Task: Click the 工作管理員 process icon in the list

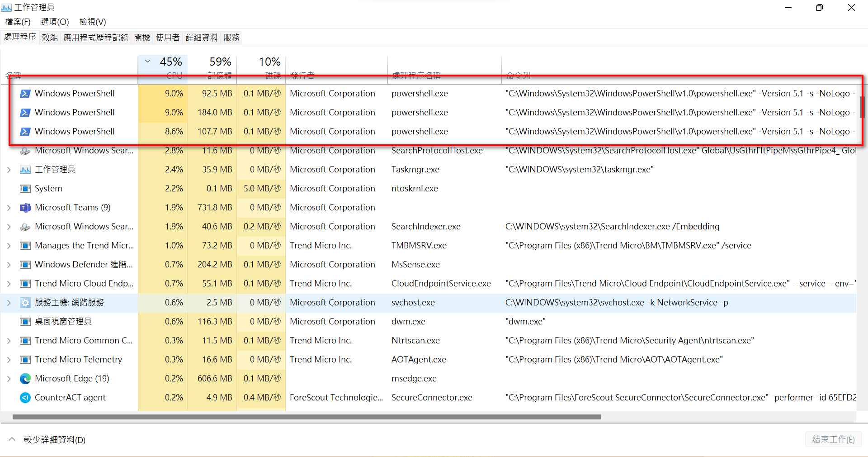Action: pyautogui.click(x=25, y=170)
